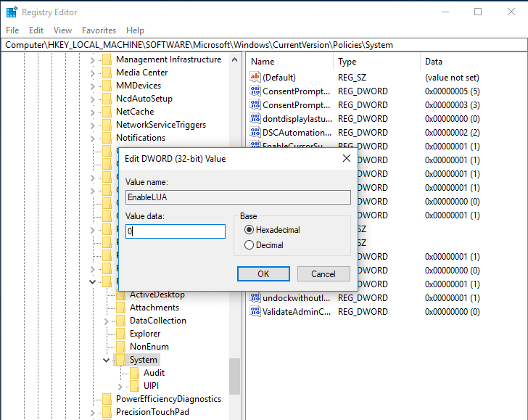
Task: Click the Value name field showing EnableLUA
Action: point(238,197)
